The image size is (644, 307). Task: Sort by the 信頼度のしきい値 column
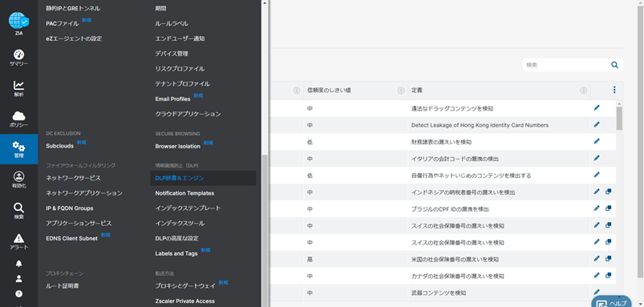coord(401,91)
